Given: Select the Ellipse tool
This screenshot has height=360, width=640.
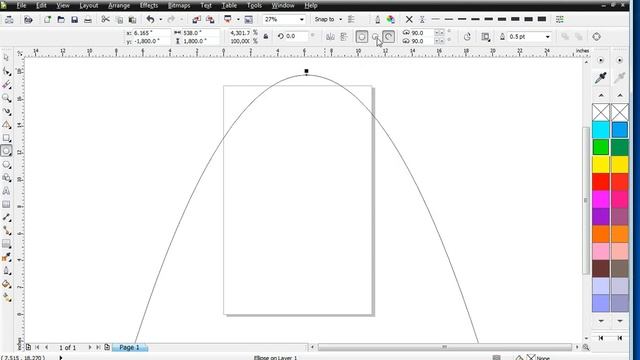Looking at the screenshot, I should 6,151.
